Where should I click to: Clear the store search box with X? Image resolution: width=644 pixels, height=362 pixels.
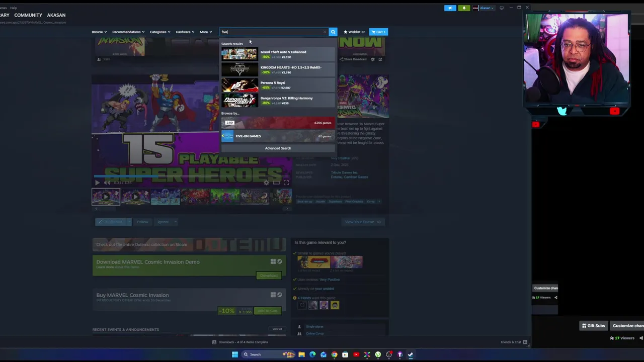pos(325,32)
